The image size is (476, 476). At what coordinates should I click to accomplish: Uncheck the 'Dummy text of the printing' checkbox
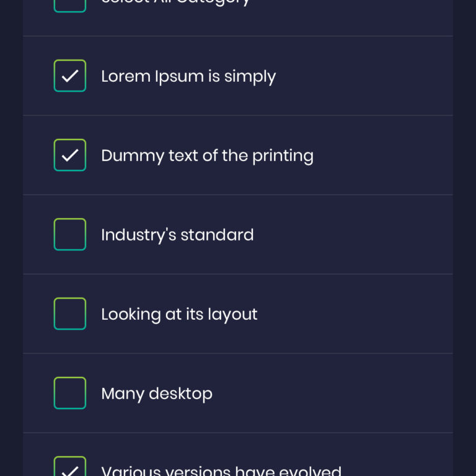(x=70, y=155)
